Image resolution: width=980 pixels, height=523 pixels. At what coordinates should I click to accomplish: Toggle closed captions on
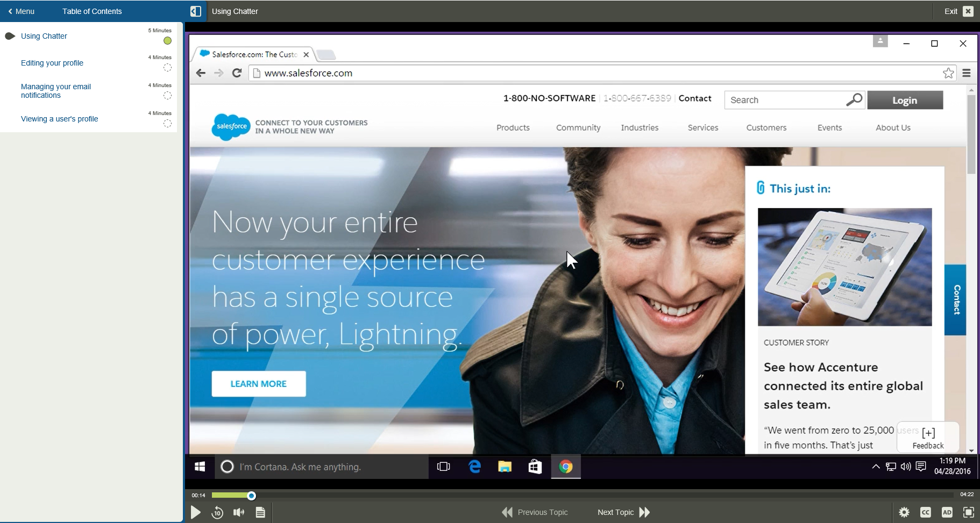coord(926,512)
